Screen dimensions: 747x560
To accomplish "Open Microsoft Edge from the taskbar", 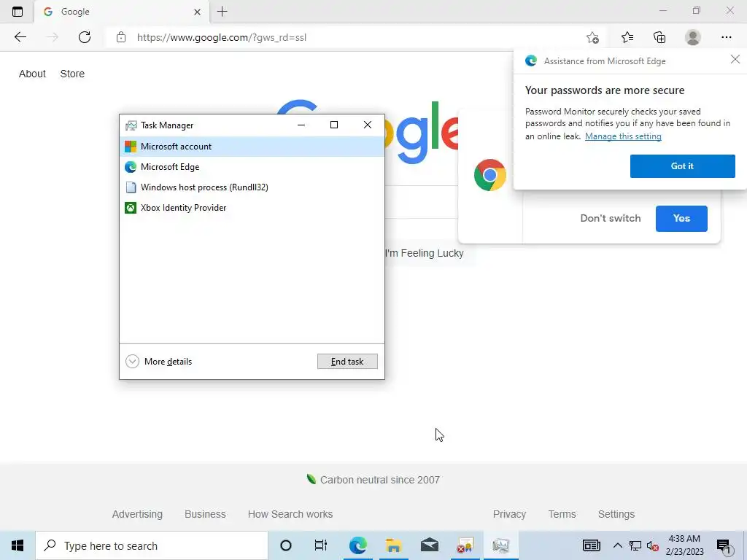I will [x=357, y=545].
